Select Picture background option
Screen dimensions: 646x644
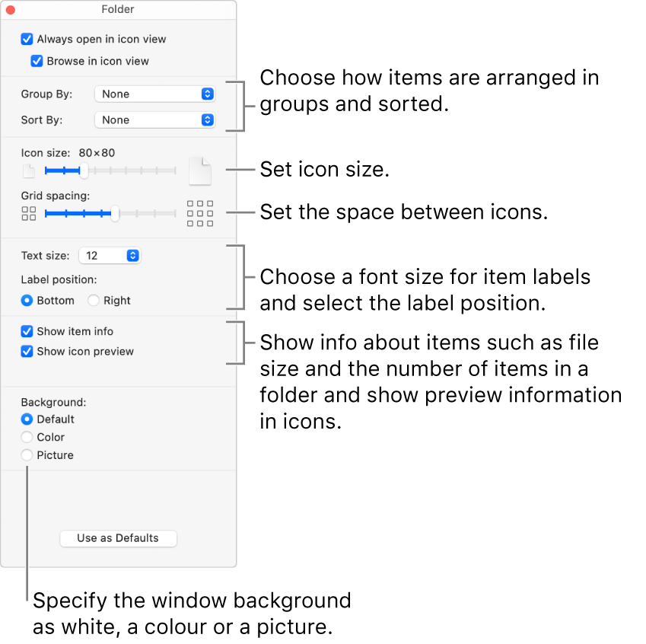27,455
